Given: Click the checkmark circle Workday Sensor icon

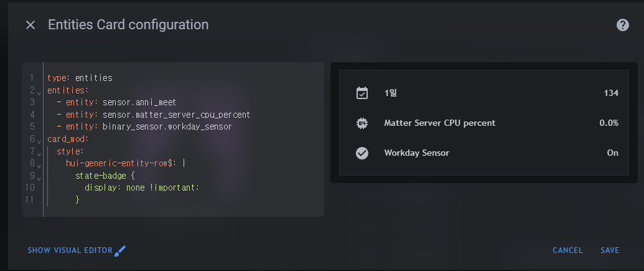Looking at the screenshot, I should click(x=362, y=153).
